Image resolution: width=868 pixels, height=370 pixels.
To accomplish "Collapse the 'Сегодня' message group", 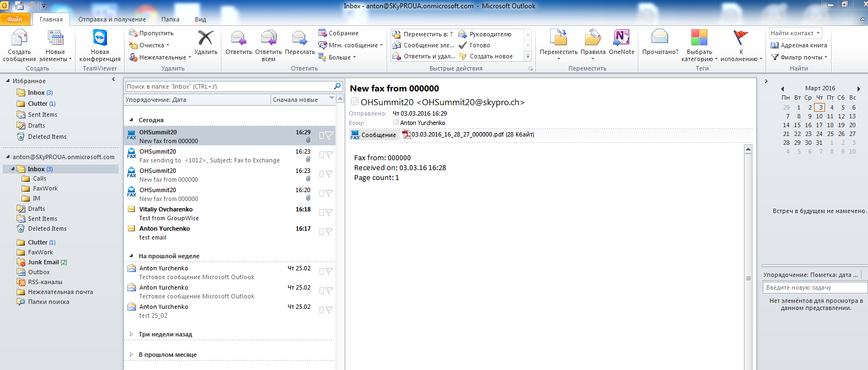I will click(x=131, y=120).
